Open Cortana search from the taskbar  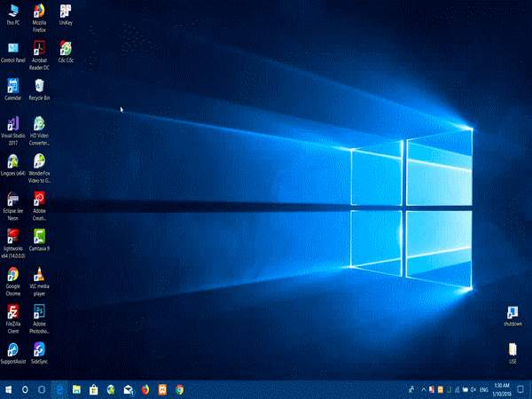pyautogui.click(x=26, y=389)
